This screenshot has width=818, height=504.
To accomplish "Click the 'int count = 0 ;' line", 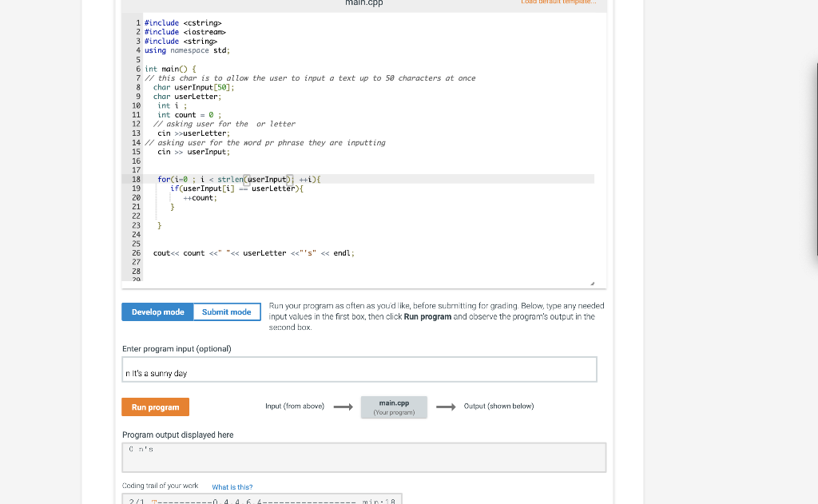I will pos(189,115).
